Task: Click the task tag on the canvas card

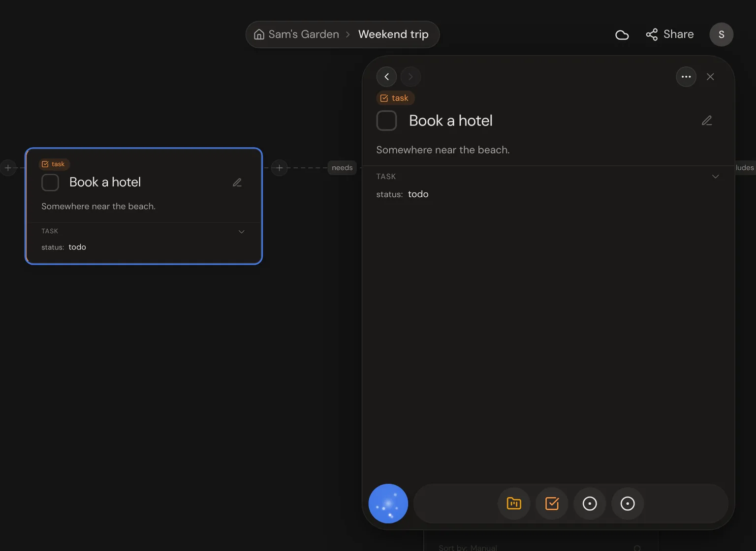Action: click(x=53, y=164)
